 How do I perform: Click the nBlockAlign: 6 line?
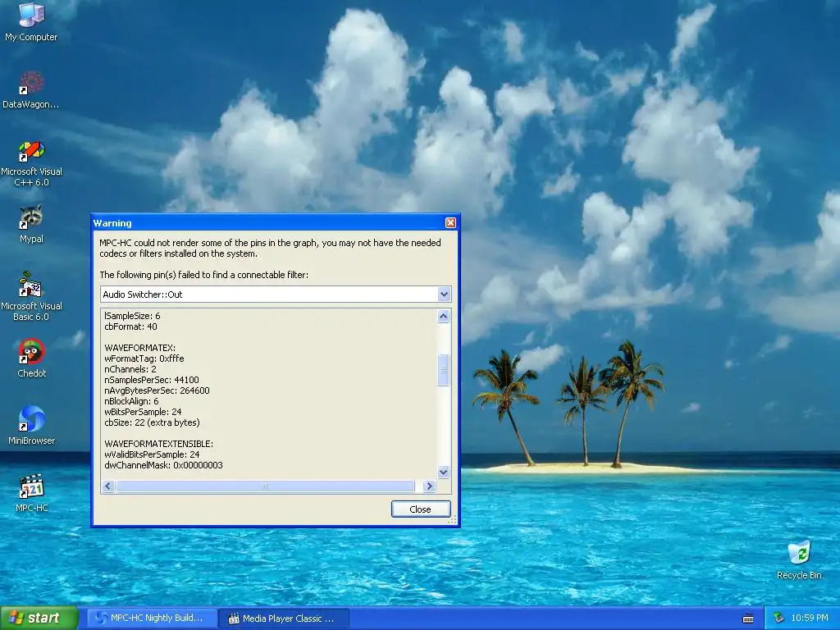click(x=131, y=401)
